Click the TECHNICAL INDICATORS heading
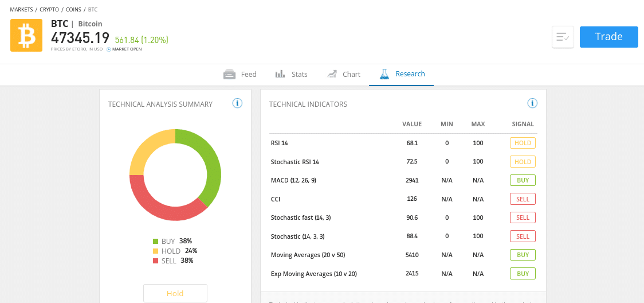This screenshot has height=303, width=644. click(x=308, y=104)
